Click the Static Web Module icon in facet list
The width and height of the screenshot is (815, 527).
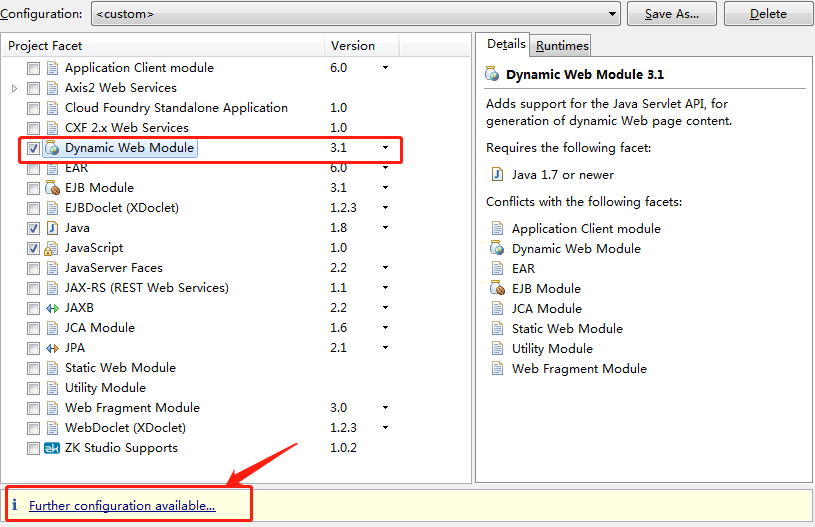pyautogui.click(x=52, y=368)
